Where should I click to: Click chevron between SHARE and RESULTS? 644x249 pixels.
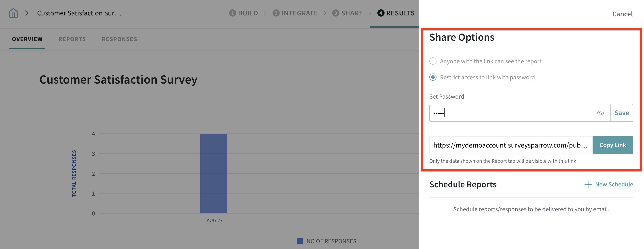[370, 13]
